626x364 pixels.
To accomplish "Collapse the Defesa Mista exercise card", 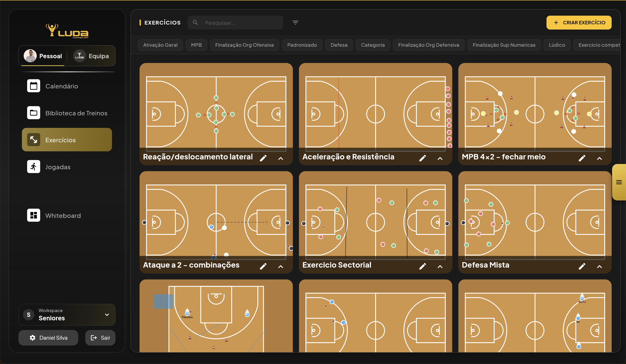I will point(599,266).
